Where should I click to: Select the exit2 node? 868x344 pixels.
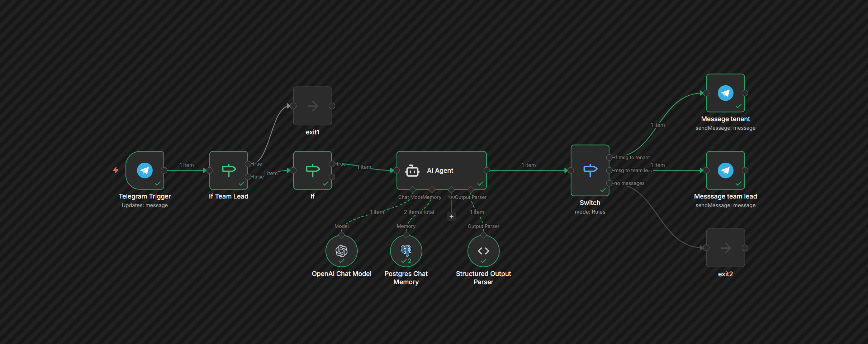coord(726,248)
